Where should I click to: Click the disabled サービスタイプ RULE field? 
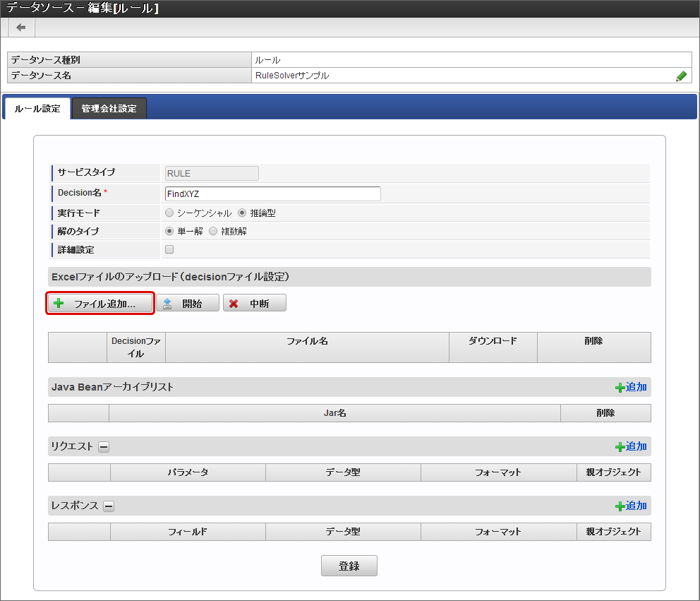211,173
